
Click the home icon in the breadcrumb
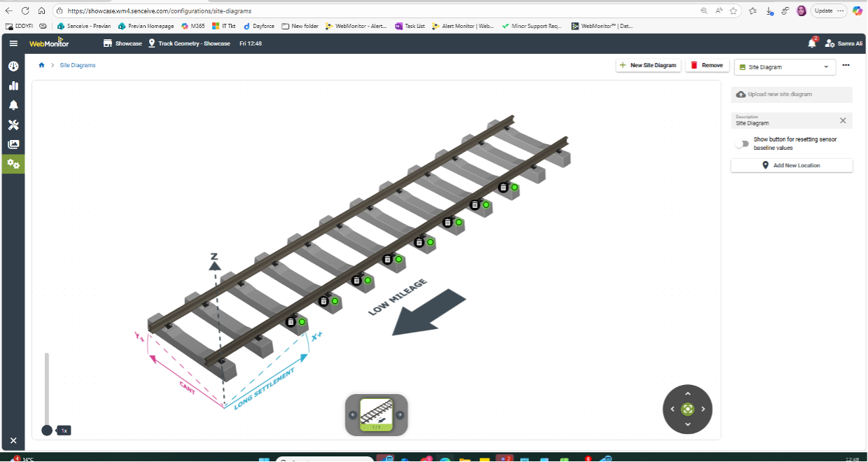pos(41,65)
